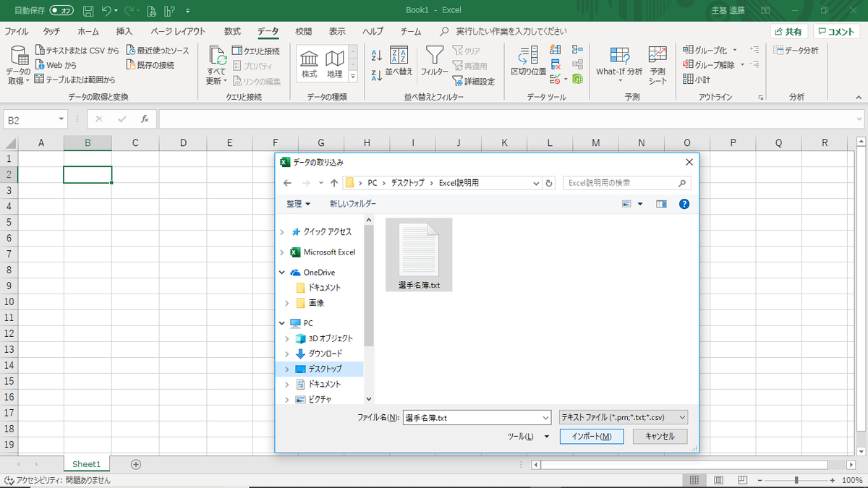Cancel the import dialog with キャンセル
868x488 pixels.
click(x=659, y=436)
